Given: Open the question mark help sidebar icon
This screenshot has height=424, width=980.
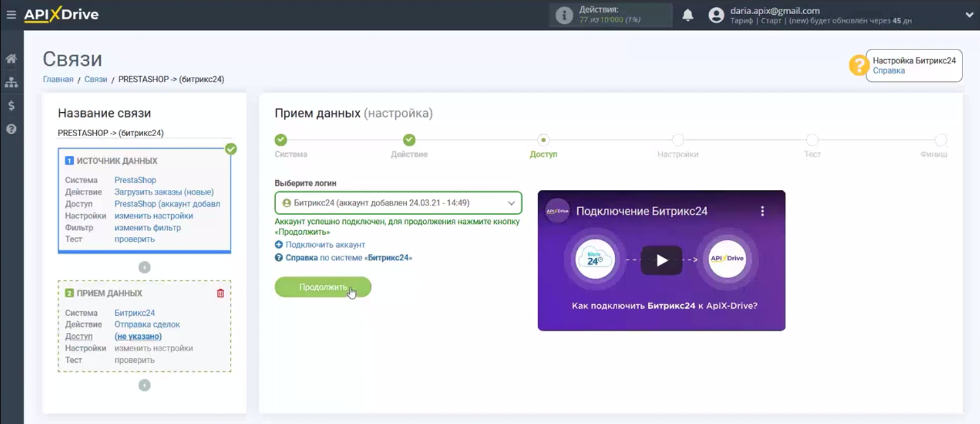Looking at the screenshot, I should click(11, 129).
